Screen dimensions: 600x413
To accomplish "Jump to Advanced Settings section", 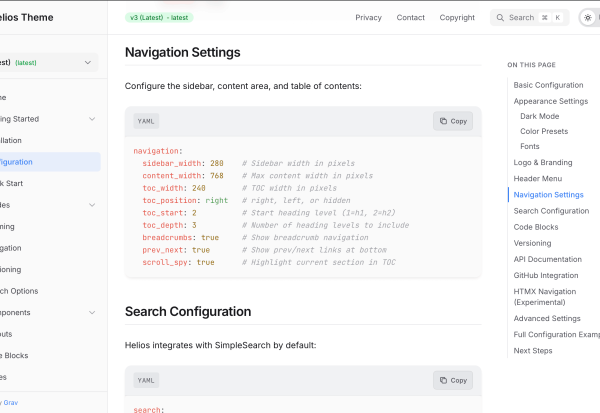I will coord(547,318).
